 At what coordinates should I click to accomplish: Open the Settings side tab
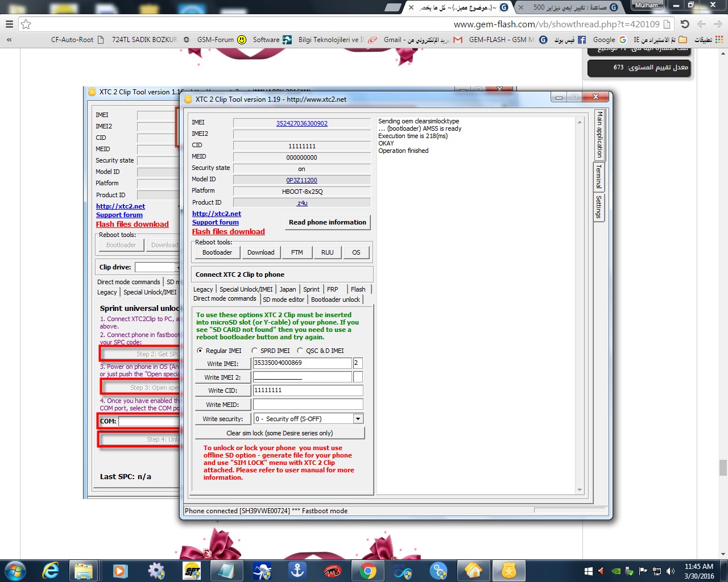pyautogui.click(x=598, y=207)
